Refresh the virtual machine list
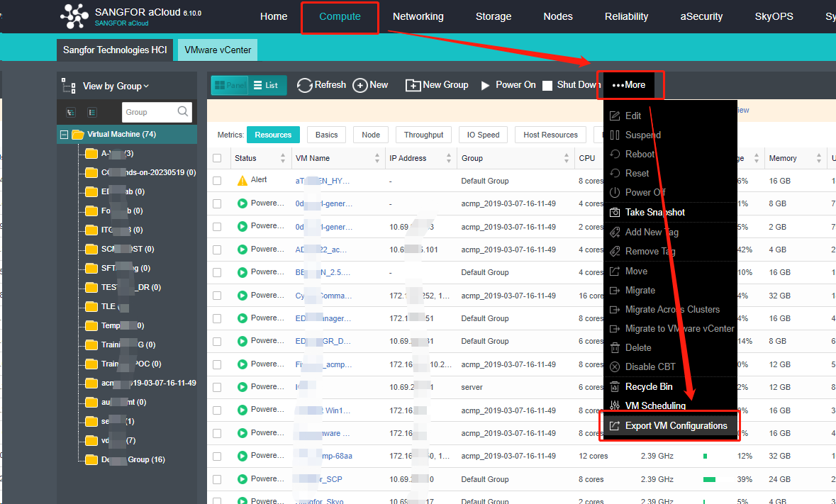Viewport: 836px width, 504px height. pyautogui.click(x=321, y=85)
